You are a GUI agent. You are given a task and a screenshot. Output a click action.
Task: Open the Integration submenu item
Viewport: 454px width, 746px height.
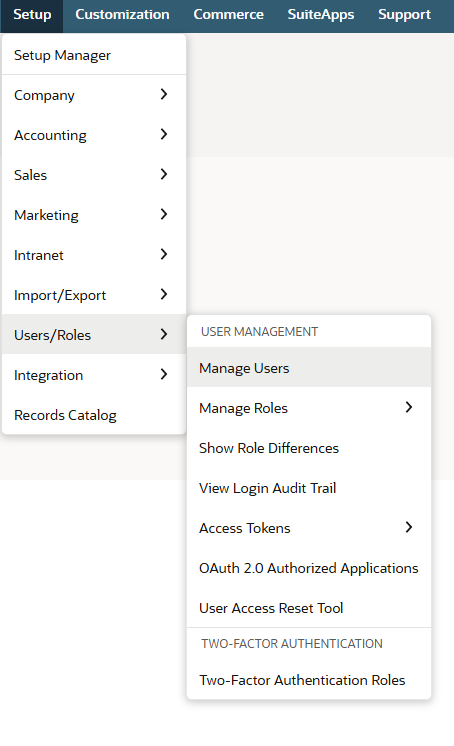pos(94,375)
